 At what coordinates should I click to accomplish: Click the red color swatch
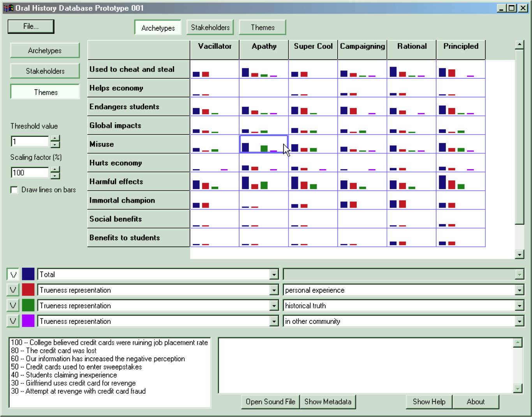(28, 290)
